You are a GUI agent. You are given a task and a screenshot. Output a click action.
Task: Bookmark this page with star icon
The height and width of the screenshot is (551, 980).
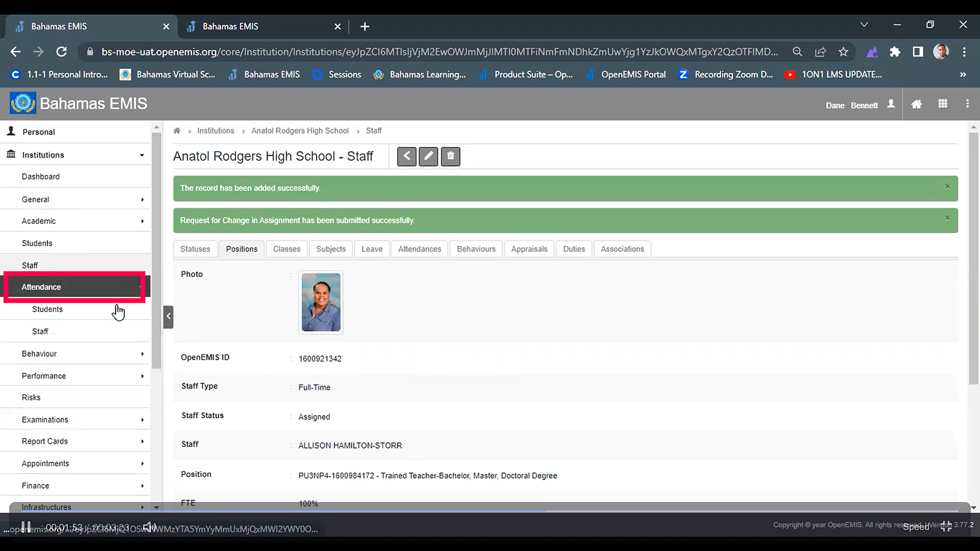point(843,51)
